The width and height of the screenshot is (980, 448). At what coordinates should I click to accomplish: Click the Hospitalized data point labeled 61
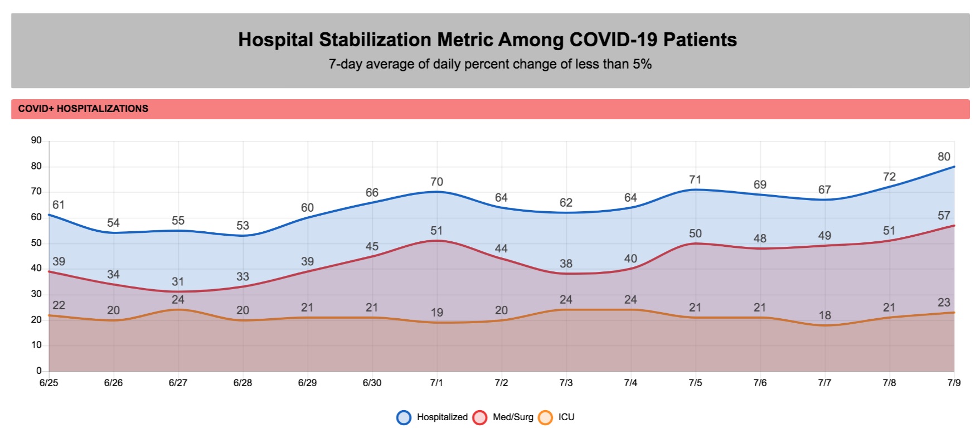tap(50, 215)
